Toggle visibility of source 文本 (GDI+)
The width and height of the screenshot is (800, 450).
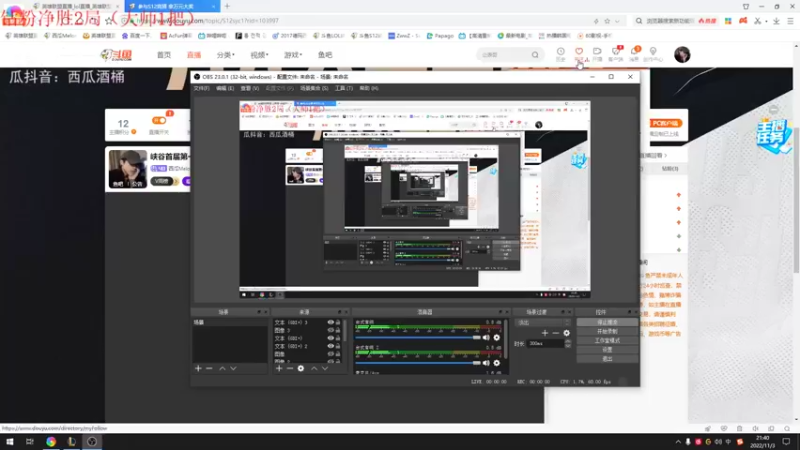pyautogui.click(x=331, y=338)
